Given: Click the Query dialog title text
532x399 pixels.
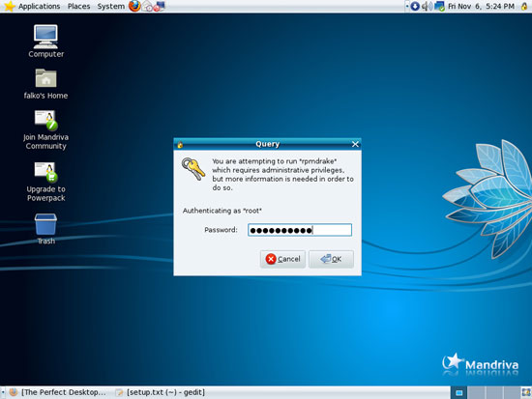Looking at the screenshot, I should coord(267,144).
